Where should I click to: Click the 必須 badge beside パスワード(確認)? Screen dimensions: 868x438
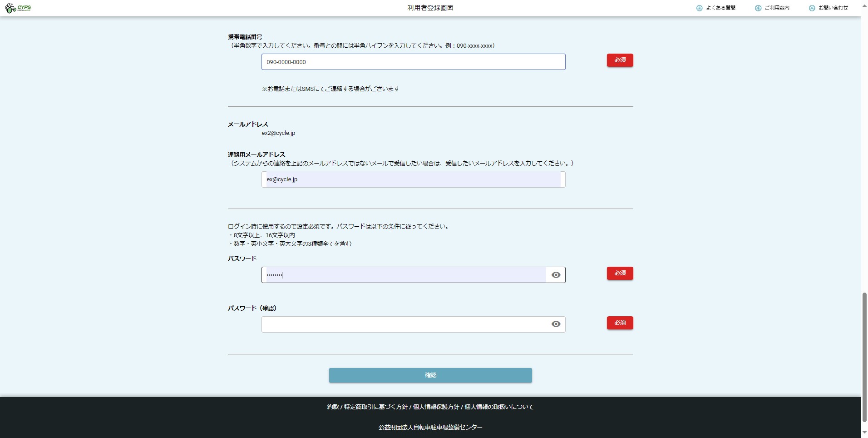pos(620,323)
